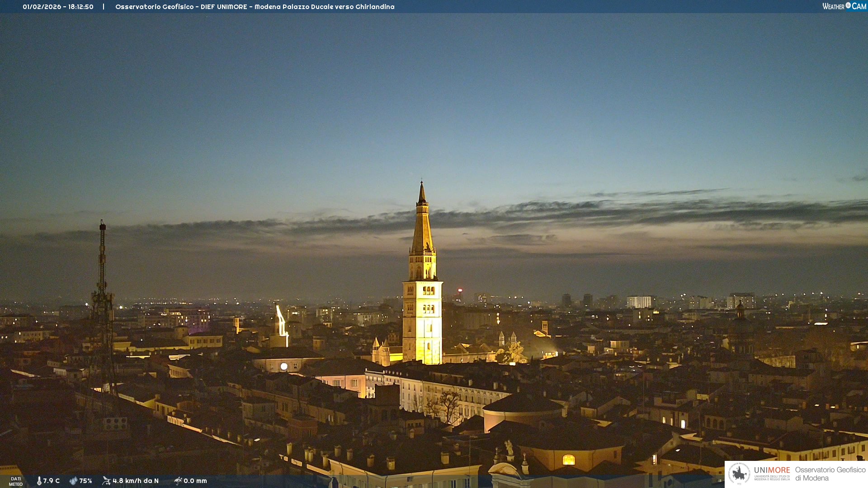Click the humidity water droplets icon
This screenshot has height=488, width=868.
click(x=73, y=481)
